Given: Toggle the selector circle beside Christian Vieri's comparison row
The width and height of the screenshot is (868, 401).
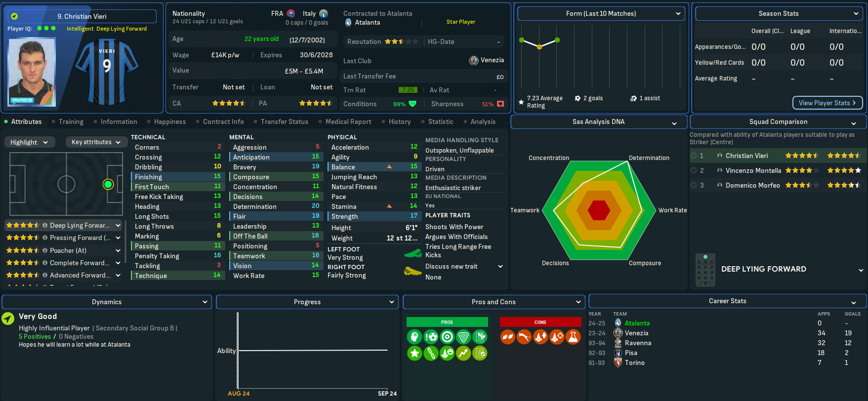Looking at the screenshot, I should click(694, 156).
